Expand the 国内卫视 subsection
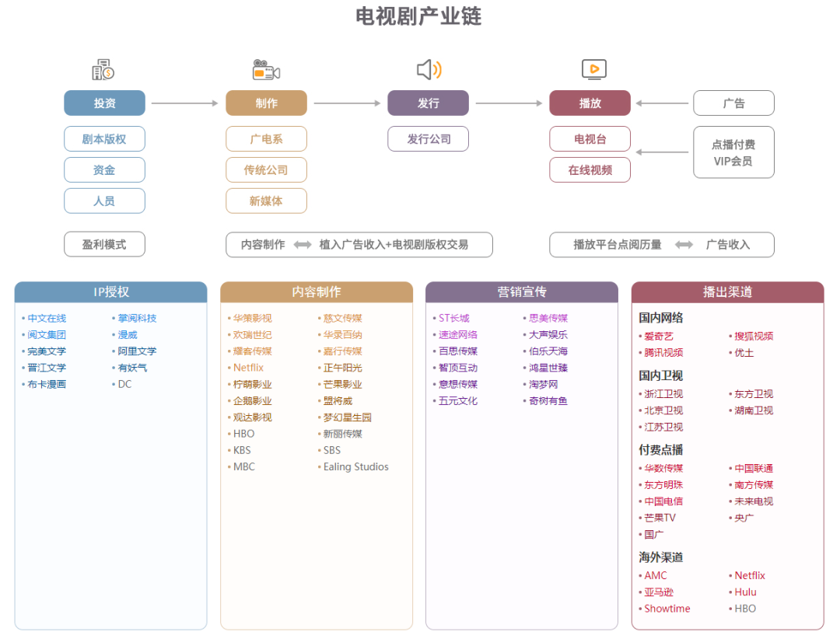 pos(660,376)
